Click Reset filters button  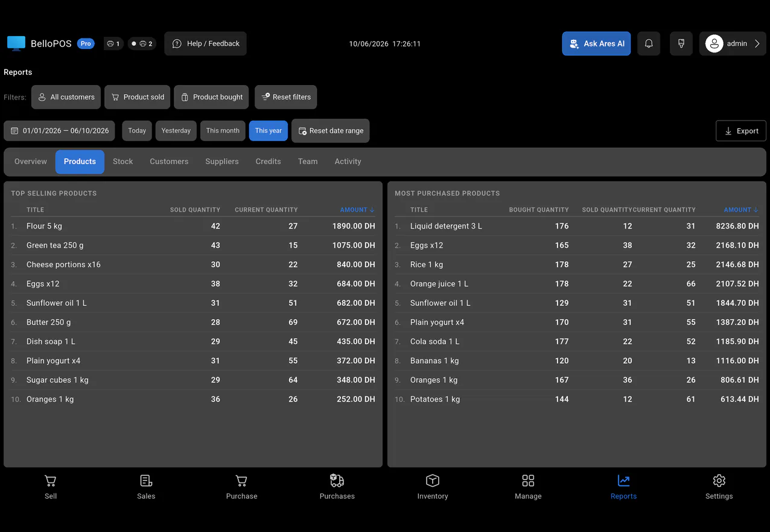(285, 97)
